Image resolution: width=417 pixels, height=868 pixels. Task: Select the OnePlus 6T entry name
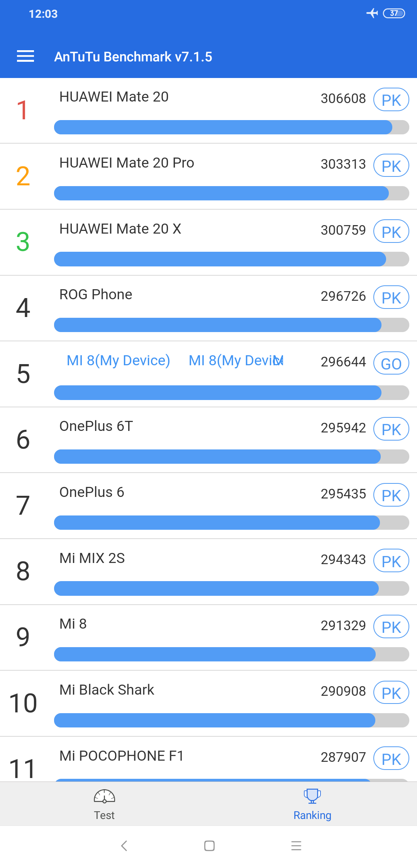pos(96,426)
